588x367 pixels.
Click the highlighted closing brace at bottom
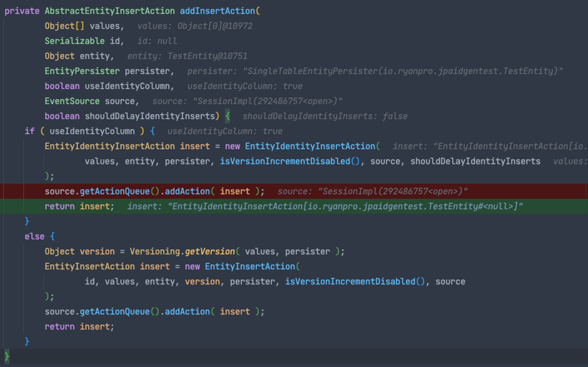point(7,356)
